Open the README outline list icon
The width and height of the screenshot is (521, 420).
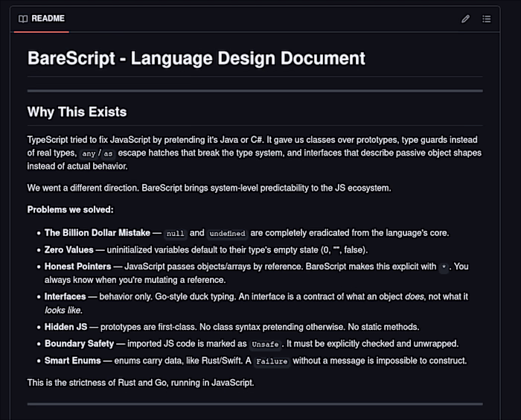pyautogui.click(x=487, y=19)
